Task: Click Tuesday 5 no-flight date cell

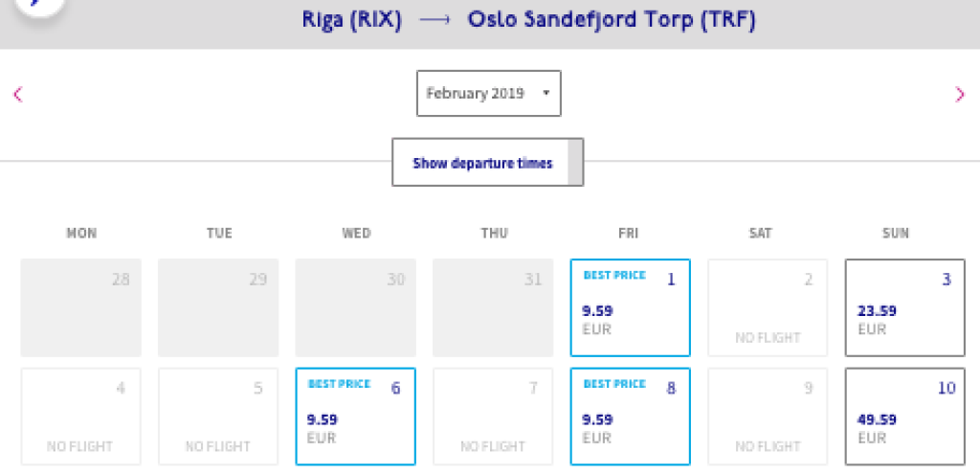Action: [218, 417]
